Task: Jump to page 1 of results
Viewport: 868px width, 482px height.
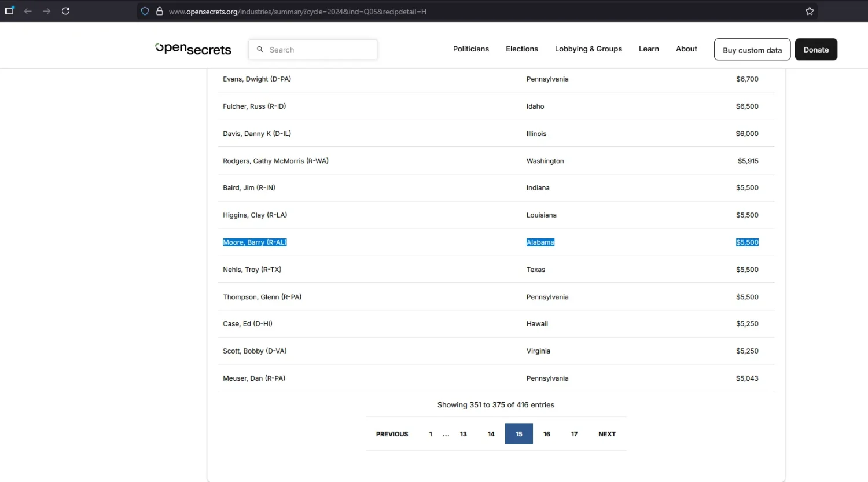Action: coord(431,434)
